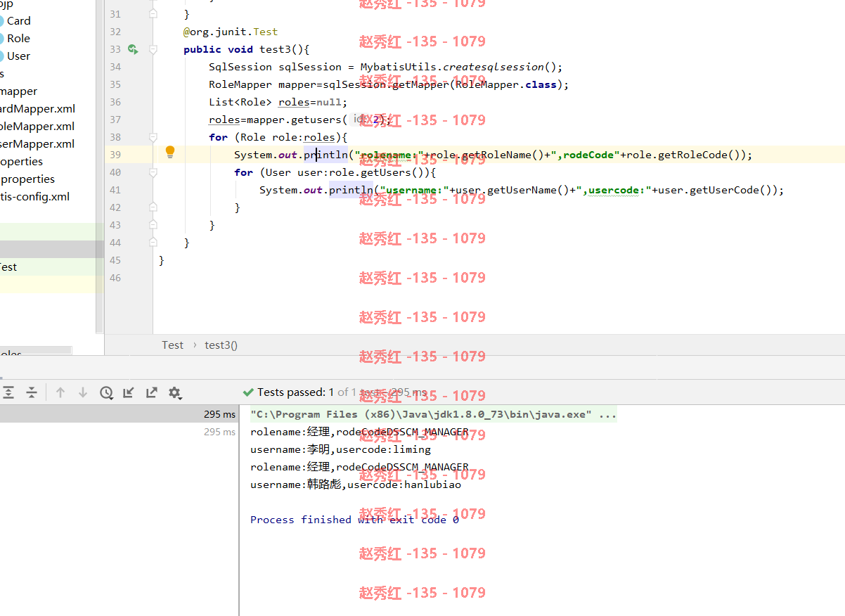Click "username:韩路彪" console output line
The image size is (845, 616).
[356, 485]
